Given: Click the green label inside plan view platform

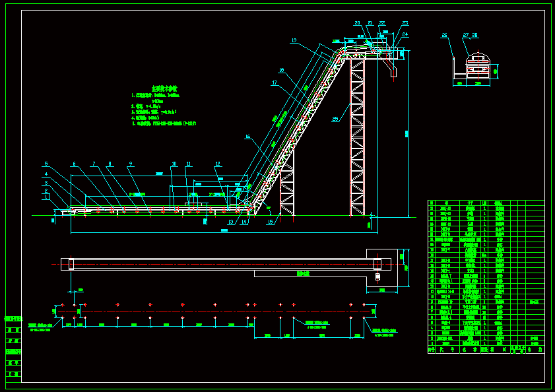Looking at the screenshot, I should (x=303, y=274).
